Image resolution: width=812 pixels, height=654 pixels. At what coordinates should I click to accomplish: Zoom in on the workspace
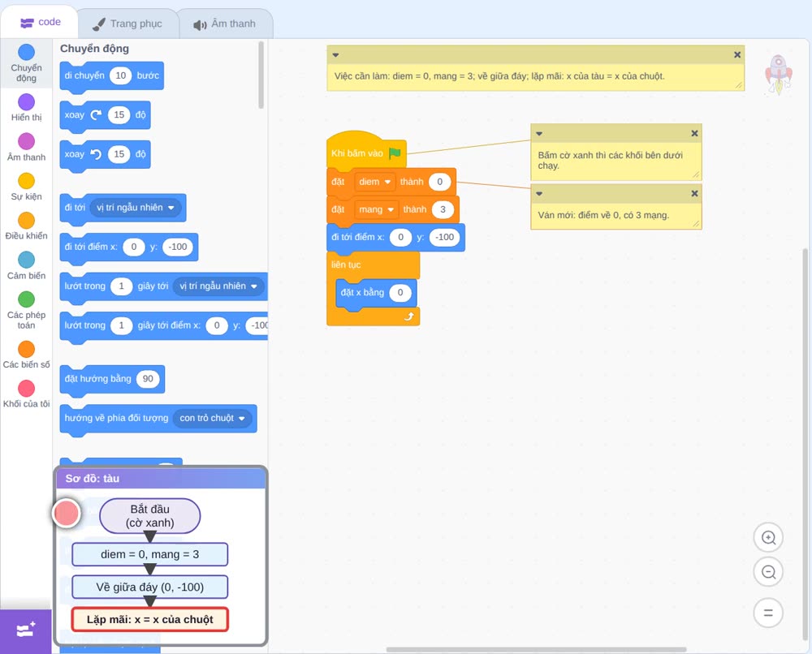pyautogui.click(x=768, y=538)
